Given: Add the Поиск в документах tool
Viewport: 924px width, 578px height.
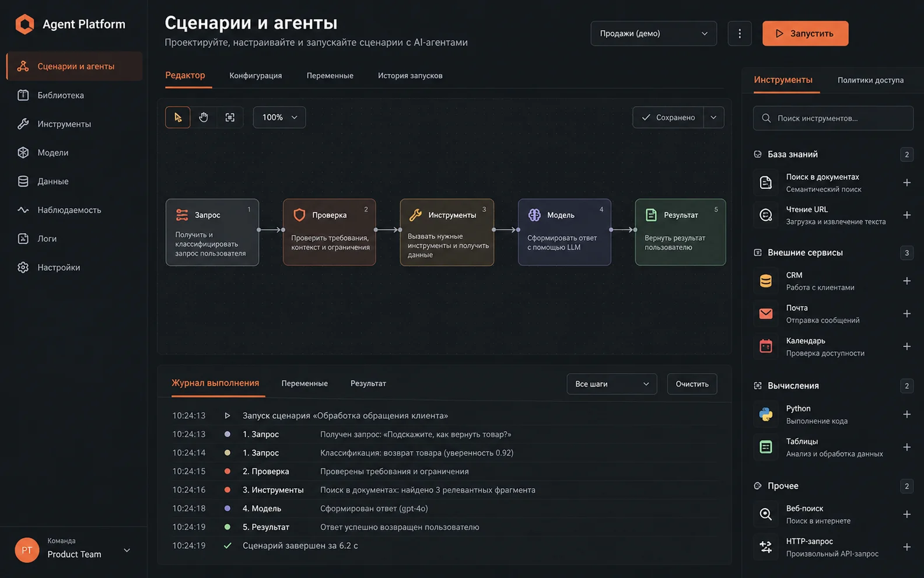Looking at the screenshot, I should [x=907, y=183].
